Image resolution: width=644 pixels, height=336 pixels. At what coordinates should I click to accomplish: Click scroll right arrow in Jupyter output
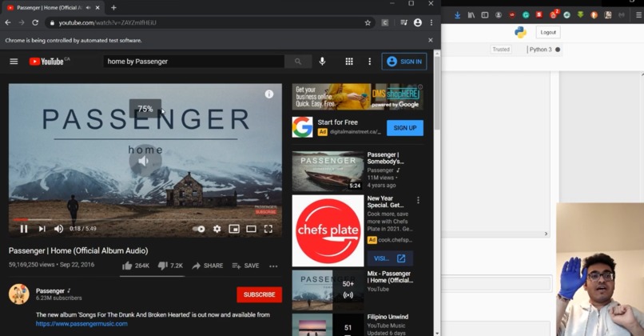pyautogui.click(x=546, y=234)
